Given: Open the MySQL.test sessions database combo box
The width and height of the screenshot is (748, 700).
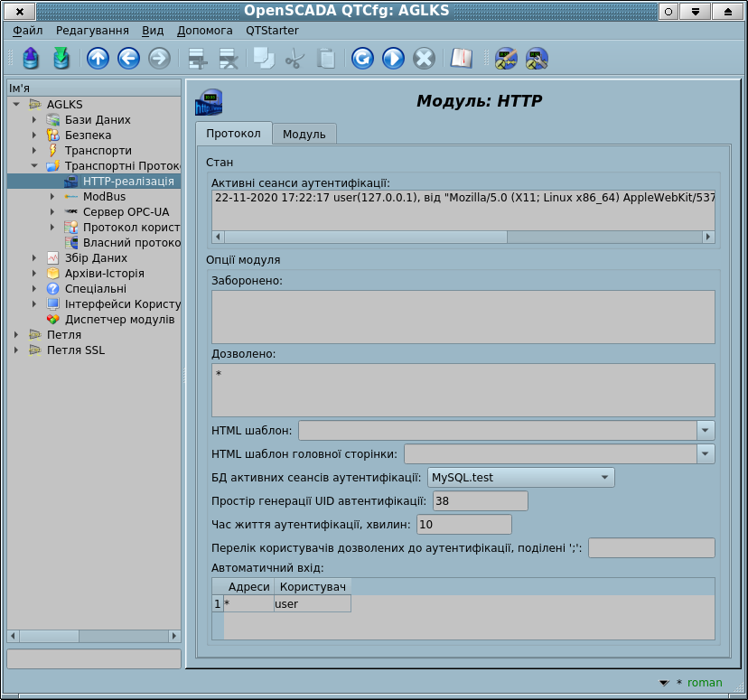Looking at the screenshot, I should (x=522, y=477).
